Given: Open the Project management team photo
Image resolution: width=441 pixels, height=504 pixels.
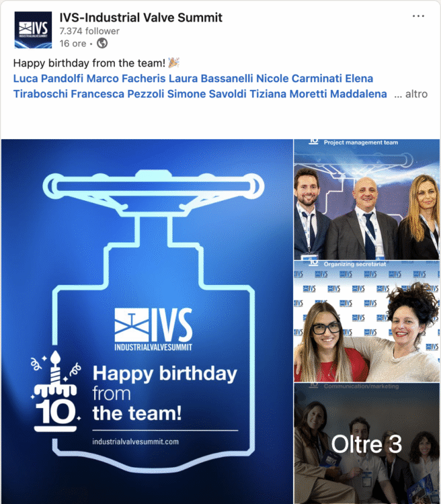Looking at the screenshot, I should coord(366,200).
